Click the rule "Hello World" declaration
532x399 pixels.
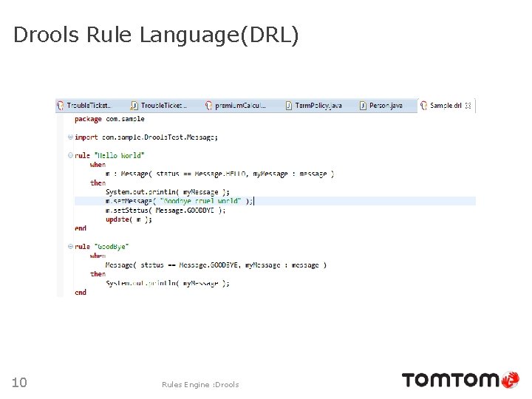(109, 155)
